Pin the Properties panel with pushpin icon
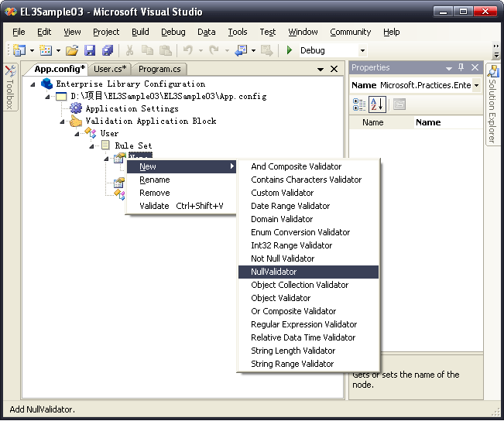Image resolution: width=504 pixels, height=421 pixels. (461, 67)
